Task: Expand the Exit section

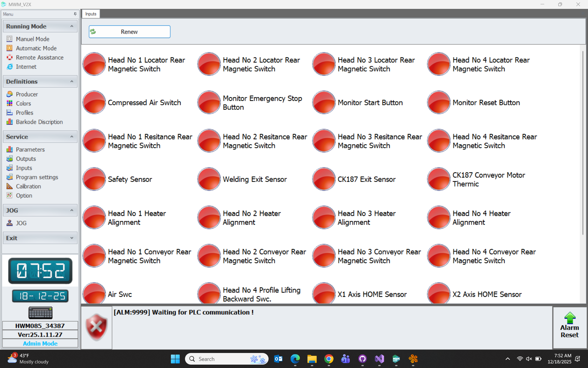Action: pos(72,238)
